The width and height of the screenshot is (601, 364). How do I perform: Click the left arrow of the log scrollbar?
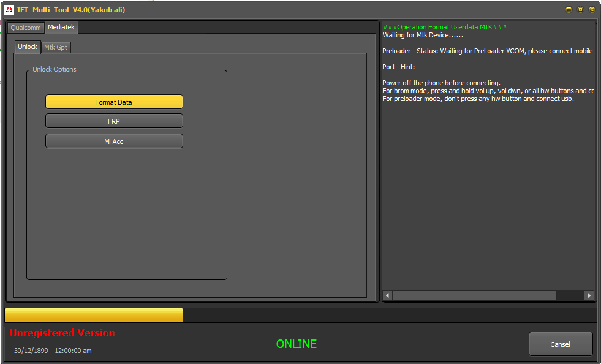pyautogui.click(x=387, y=295)
